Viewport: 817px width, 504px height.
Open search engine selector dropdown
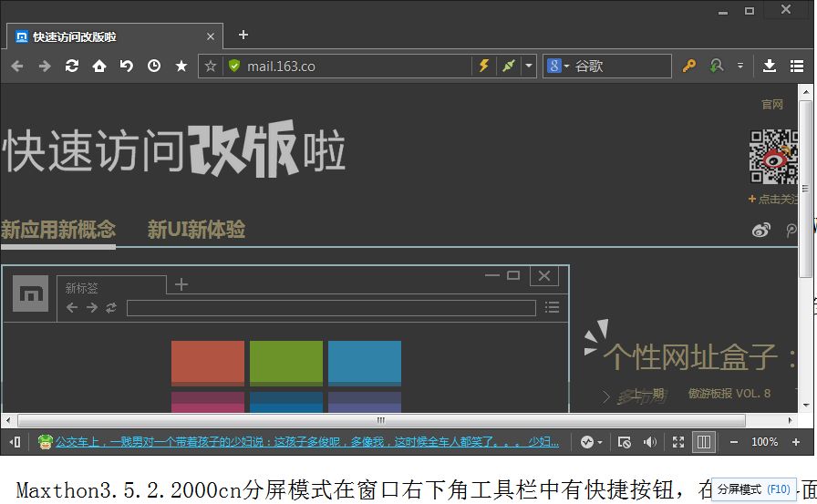tap(558, 67)
